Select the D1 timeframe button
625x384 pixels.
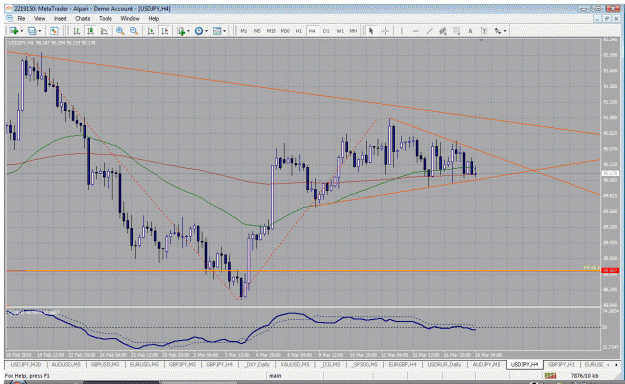pyautogui.click(x=326, y=31)
